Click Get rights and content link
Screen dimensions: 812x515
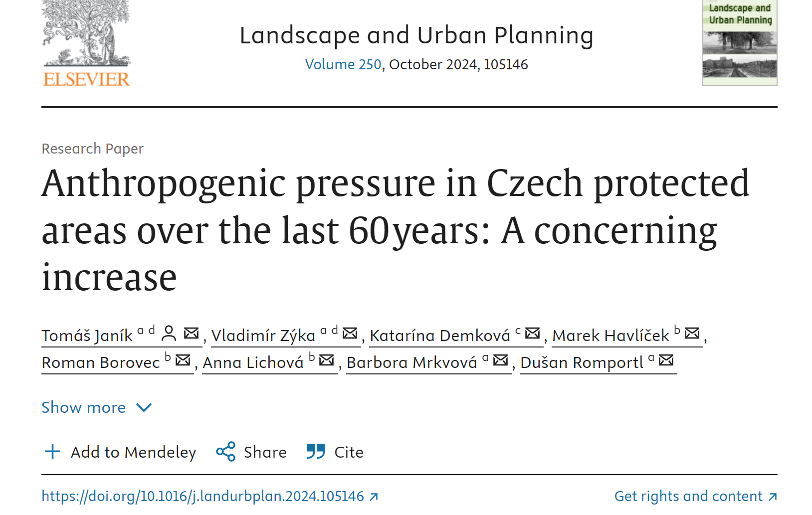point(696,497)
